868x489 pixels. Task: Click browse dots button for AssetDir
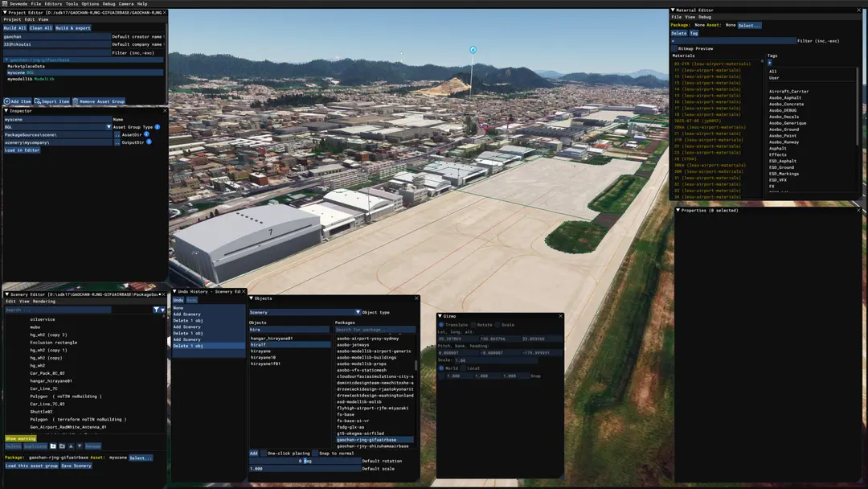[117, 134]
